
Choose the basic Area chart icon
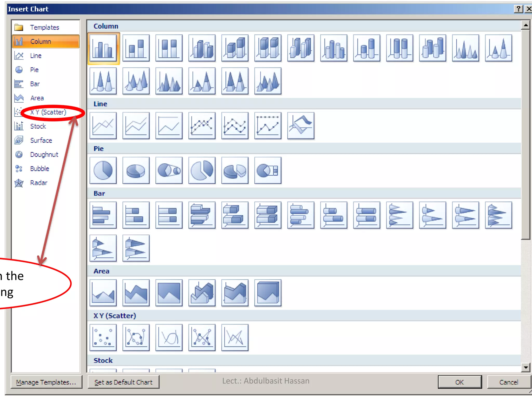point(103,293)
